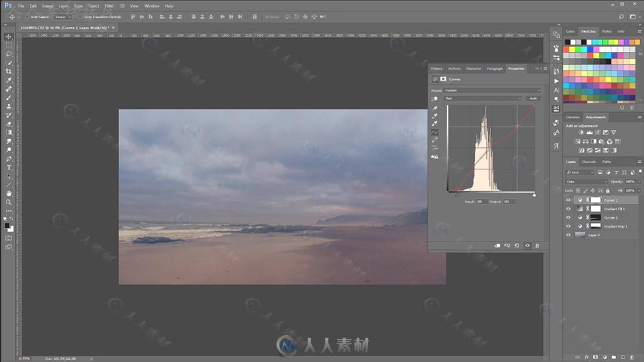Click the white point slider under the curve
644x362 pixels.
(534, 195)
